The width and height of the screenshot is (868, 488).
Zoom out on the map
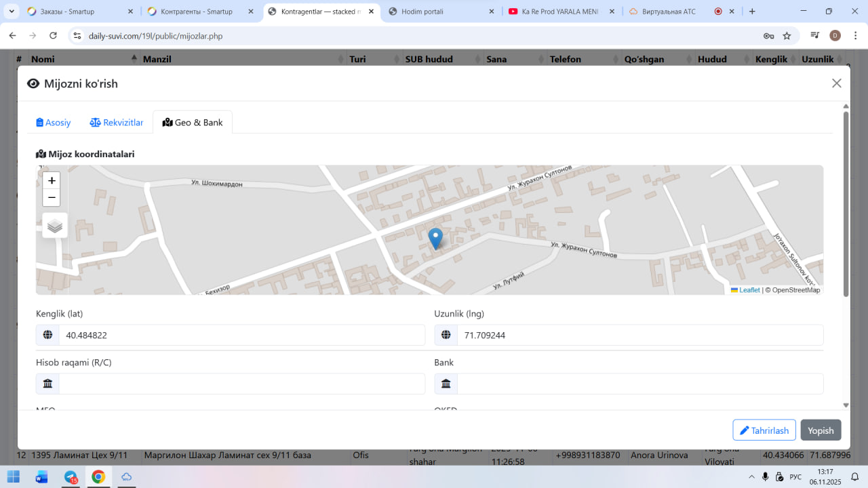pos(52,198)
